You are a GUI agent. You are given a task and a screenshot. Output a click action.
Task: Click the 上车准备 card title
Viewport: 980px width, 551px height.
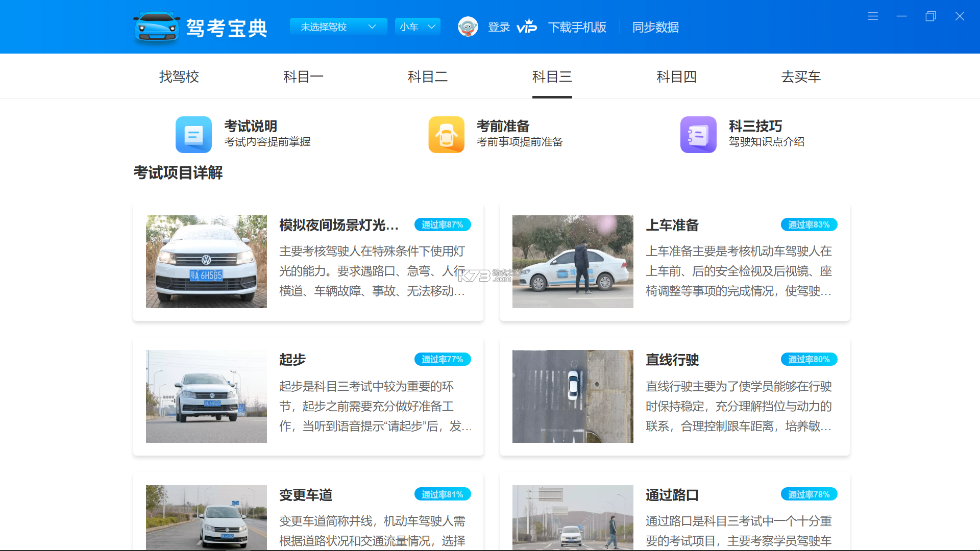672,225
